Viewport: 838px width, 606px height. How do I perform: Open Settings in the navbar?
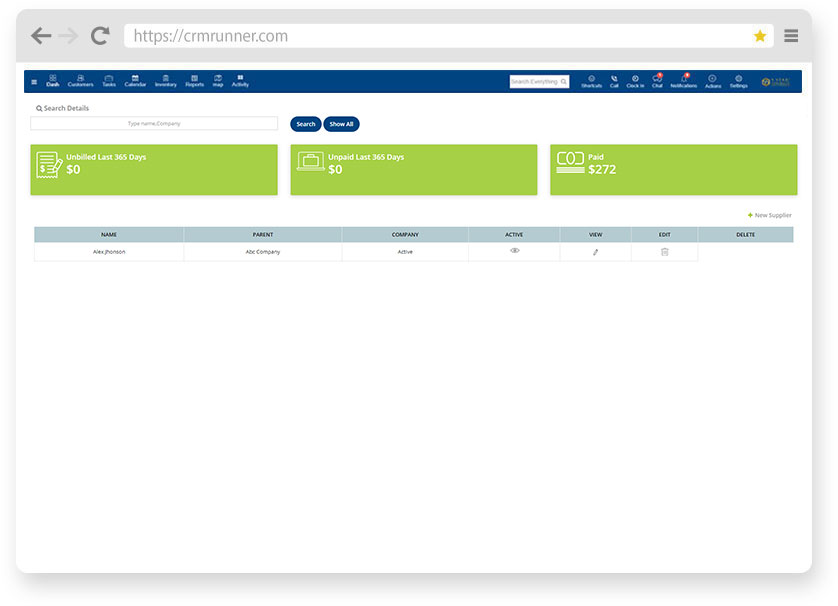[739, 82]
